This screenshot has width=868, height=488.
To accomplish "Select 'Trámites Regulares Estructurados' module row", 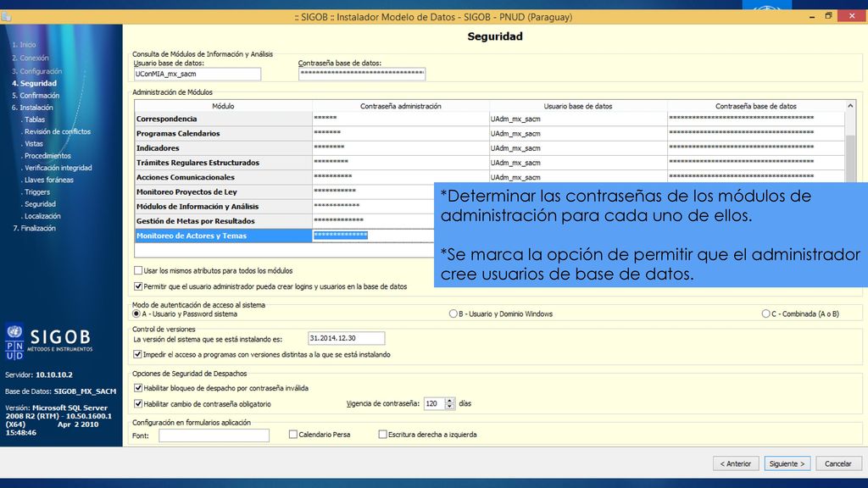I will [223, 163].
